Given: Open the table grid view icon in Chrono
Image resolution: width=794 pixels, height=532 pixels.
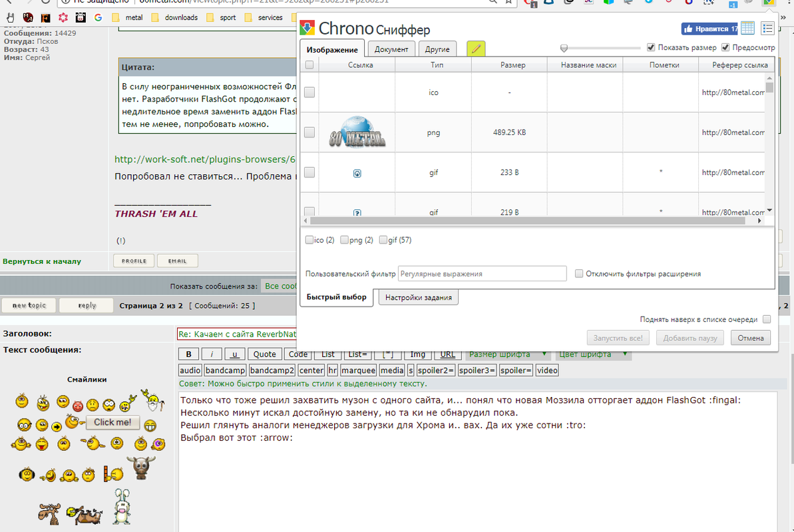Looking at the screenshot, I should point(747,29).
